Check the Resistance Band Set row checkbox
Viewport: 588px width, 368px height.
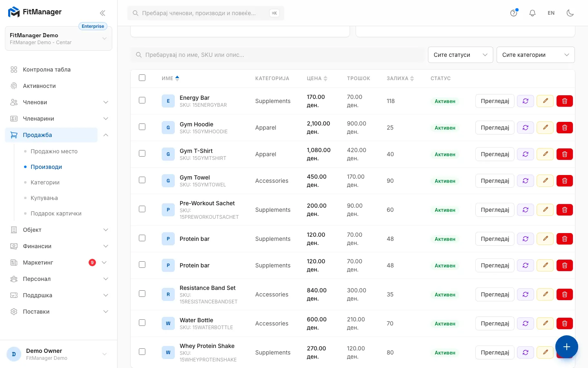[142, 294]
